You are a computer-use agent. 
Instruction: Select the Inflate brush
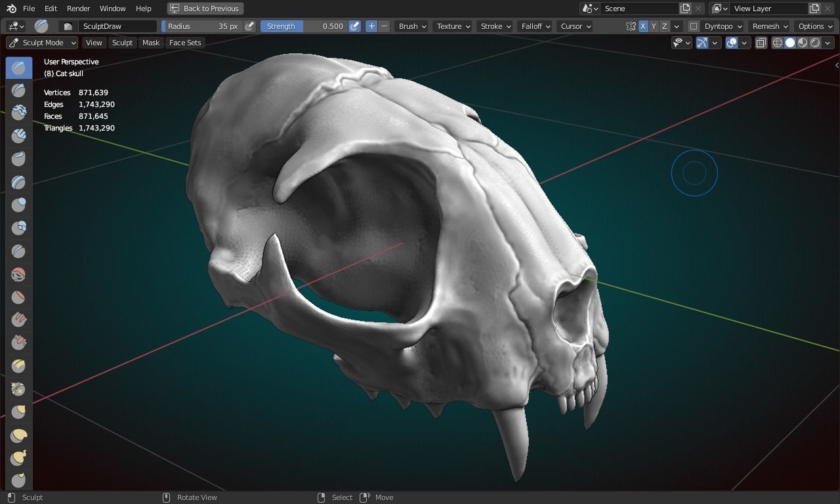tap(18, 205)
